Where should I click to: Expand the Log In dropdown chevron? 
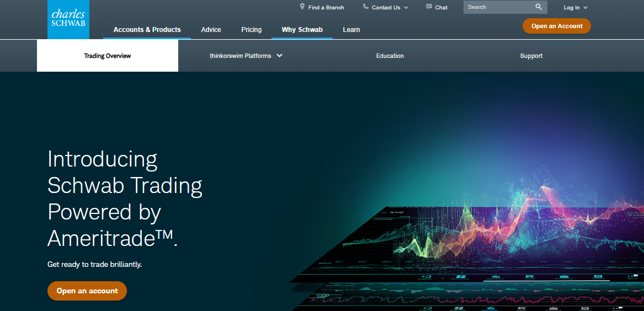586,7
